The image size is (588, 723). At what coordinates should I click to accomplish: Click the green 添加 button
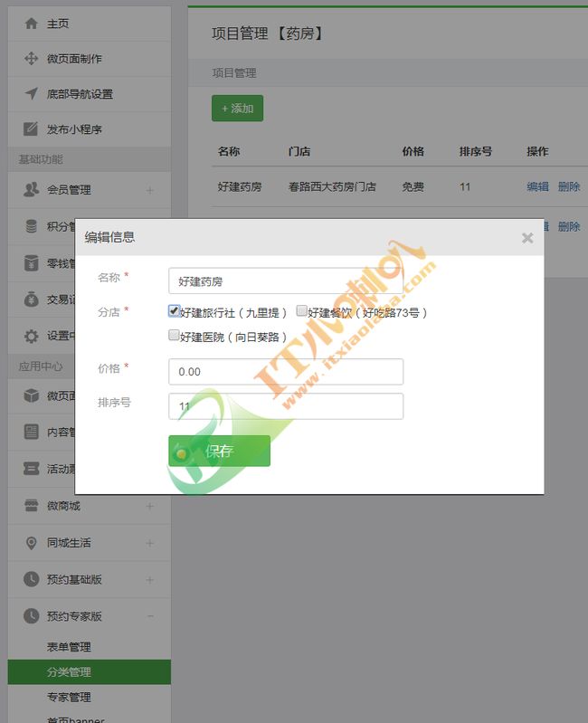237,109
